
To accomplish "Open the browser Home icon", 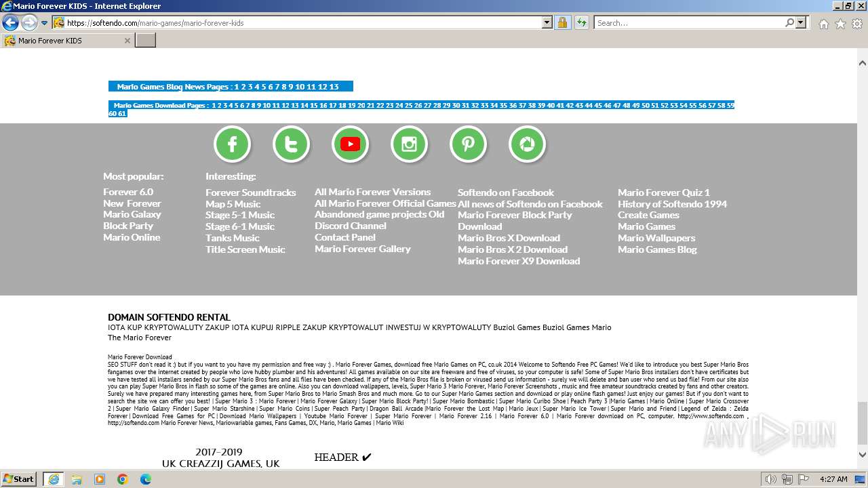I will (823, 24).
